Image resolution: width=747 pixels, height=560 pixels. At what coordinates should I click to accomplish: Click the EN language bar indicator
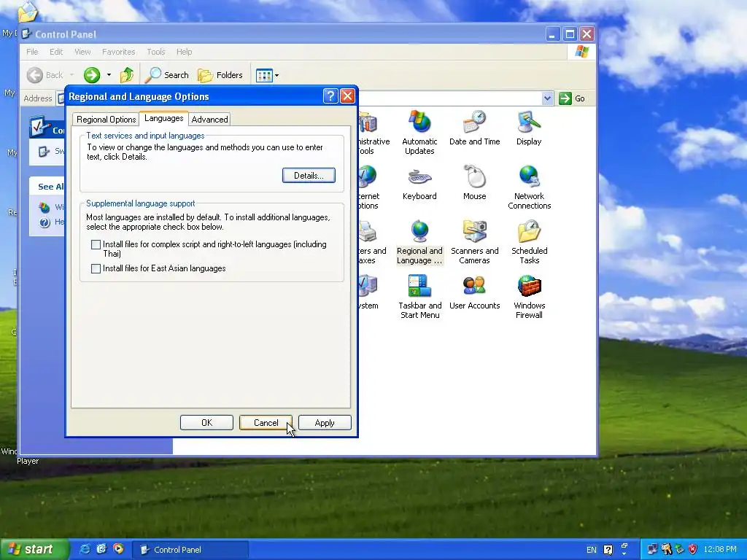point(591,550)
